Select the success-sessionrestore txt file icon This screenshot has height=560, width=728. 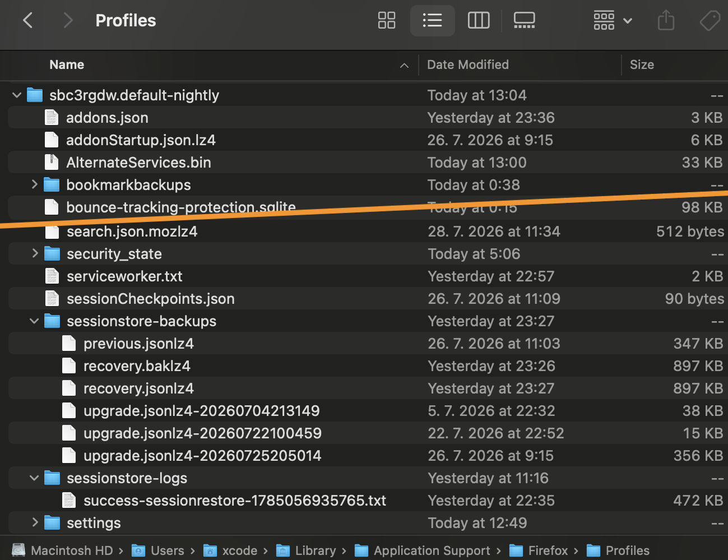click(69, 501)
